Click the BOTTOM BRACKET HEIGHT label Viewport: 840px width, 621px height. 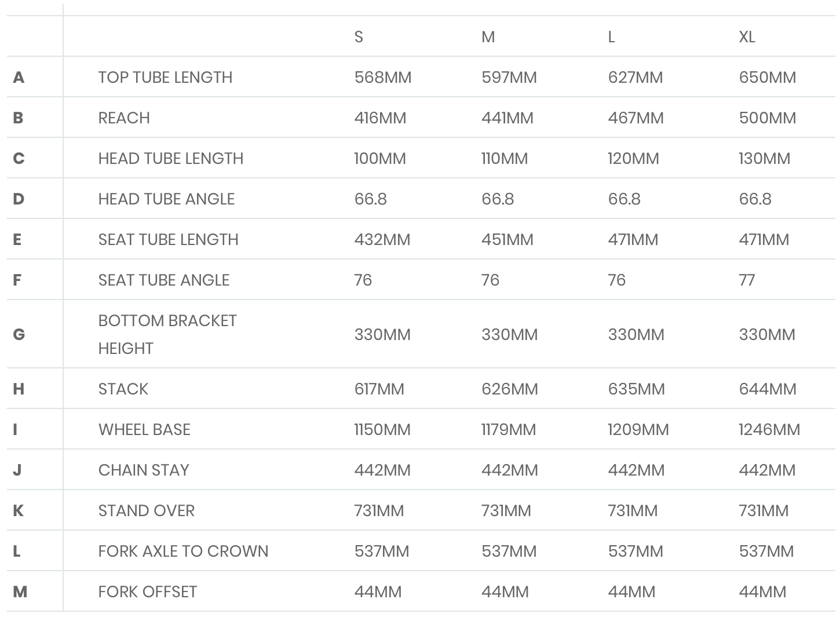point(167,334)
